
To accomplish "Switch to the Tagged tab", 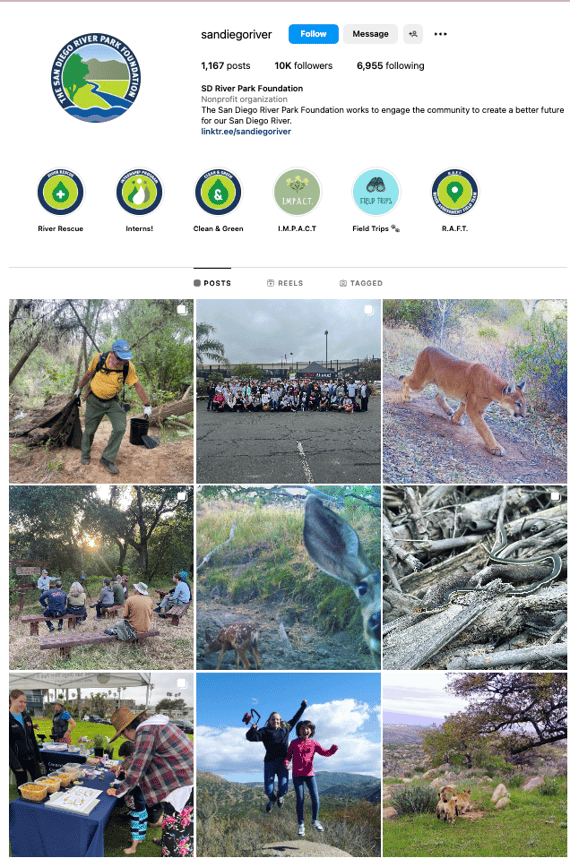I will (x=361, y=283).
